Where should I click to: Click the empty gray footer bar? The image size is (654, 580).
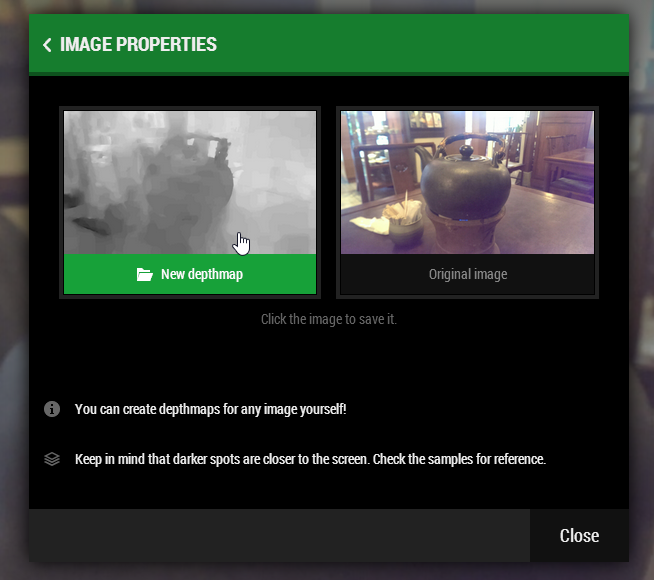pos(279,535)
